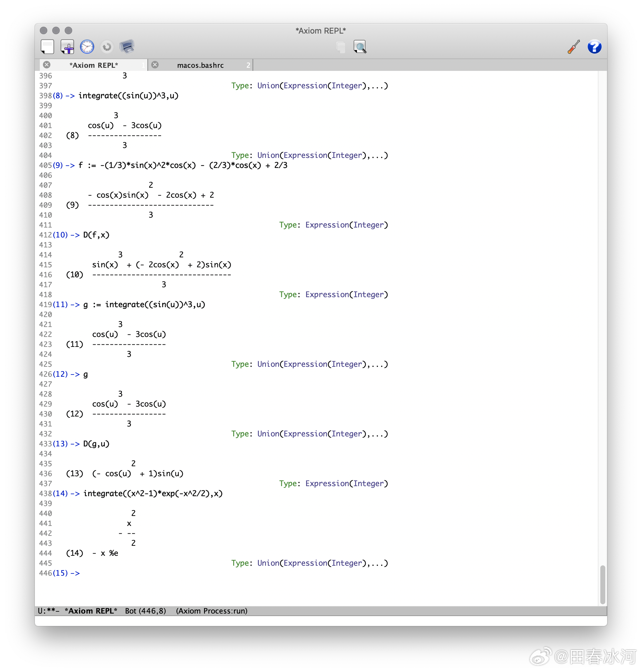
Task: Open preferences screwdriver icon
Action: pos(574,47)
